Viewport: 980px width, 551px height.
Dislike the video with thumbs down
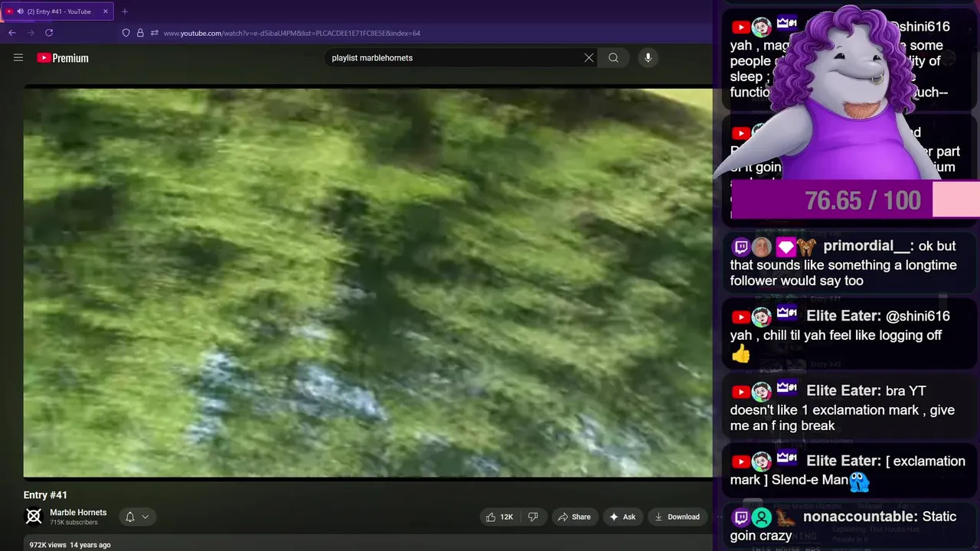coord(533,517)
